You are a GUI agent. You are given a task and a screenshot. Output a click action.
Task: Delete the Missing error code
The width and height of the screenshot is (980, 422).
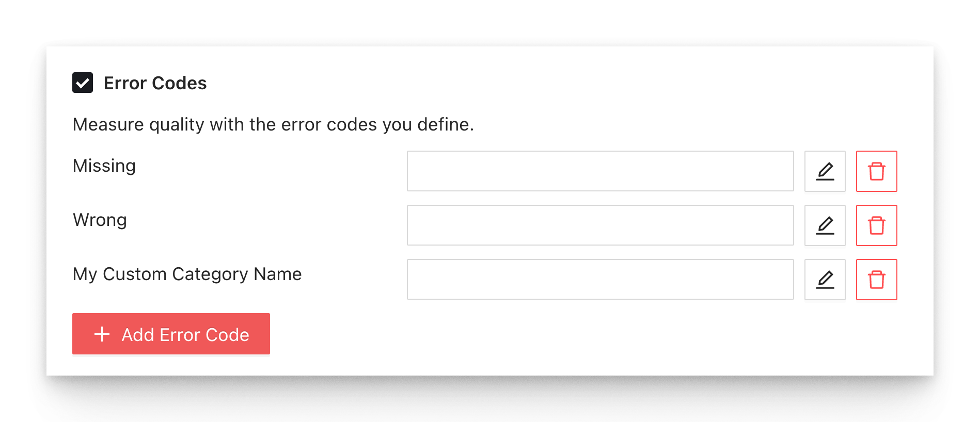click(876, 171)
